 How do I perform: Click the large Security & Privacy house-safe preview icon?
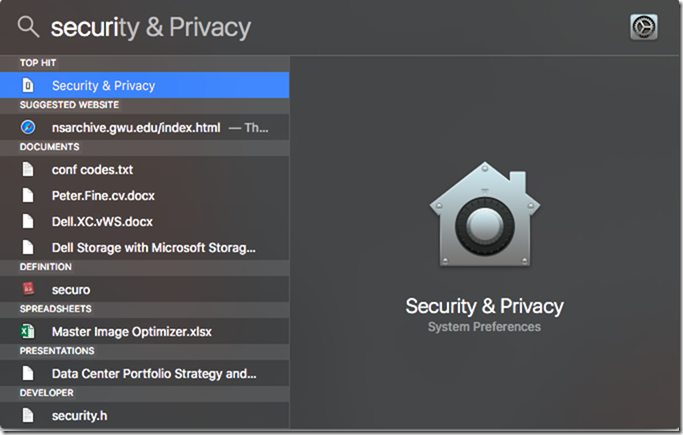(x=485, y=214)
